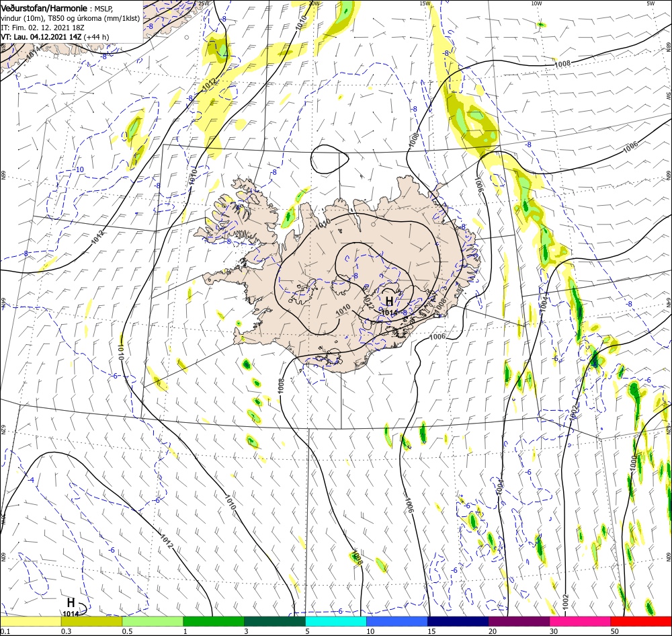Click the H high-pressure marker over Iceland
This screenshot has height=636, width=672.
(x=389, y=301)
